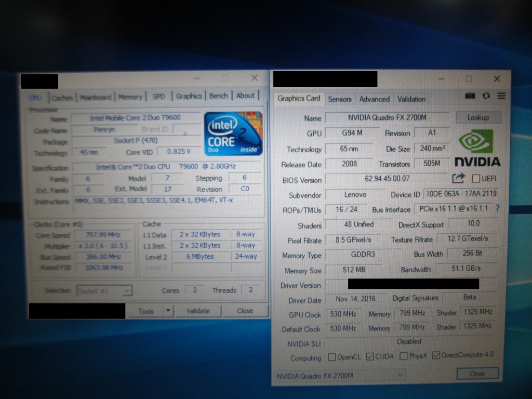Click the Rated FSB value 1063.98 MHz
The height and width of the screenshot is (399, 532).
tap(103, 268)
